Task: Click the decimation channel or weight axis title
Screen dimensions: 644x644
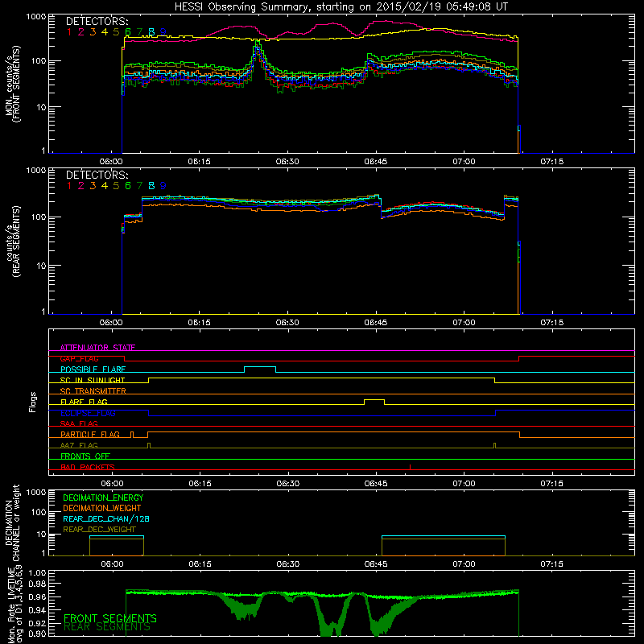Action: tap(12, 522)
